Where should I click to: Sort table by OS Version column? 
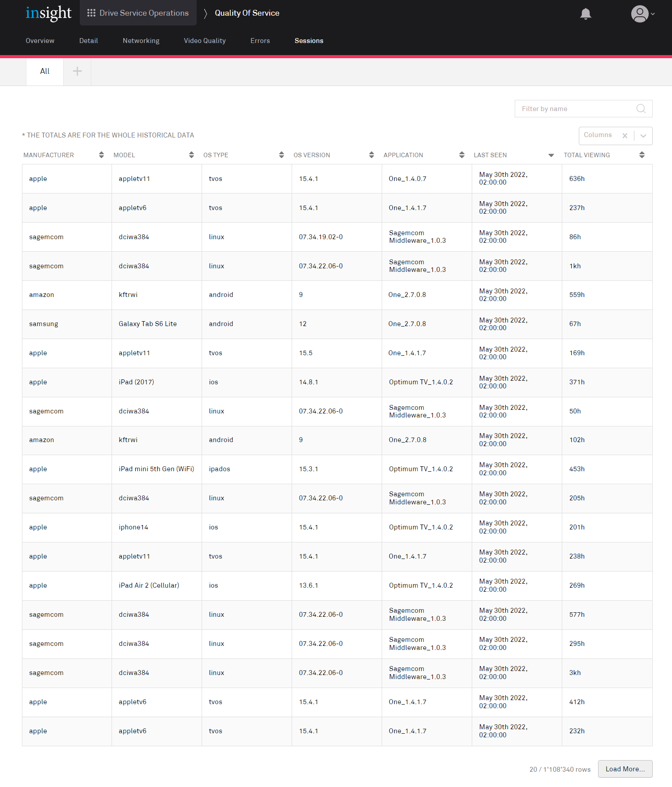pyautogui.click(x=371, y=155)
